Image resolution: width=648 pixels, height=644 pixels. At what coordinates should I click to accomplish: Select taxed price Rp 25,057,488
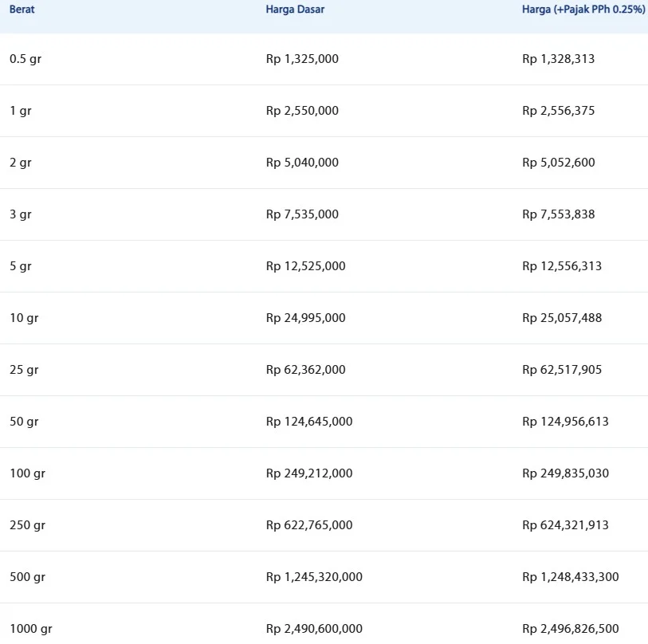pos(562,318)
